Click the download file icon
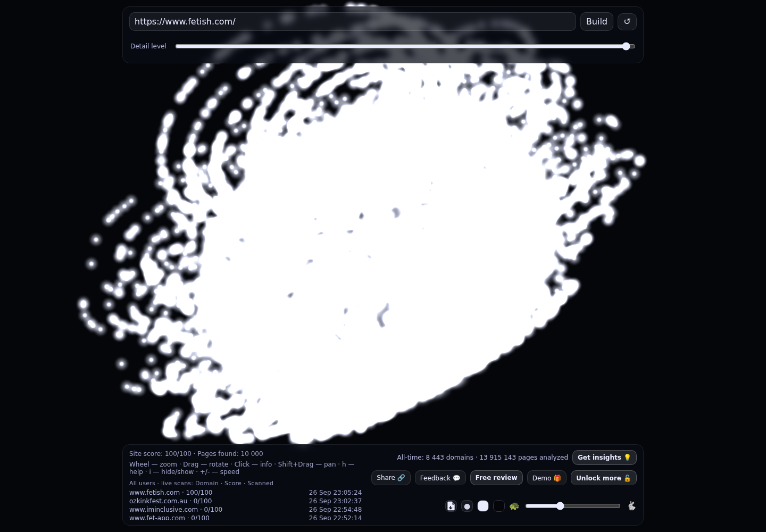766x532 pixels. (x=451, y=506)
